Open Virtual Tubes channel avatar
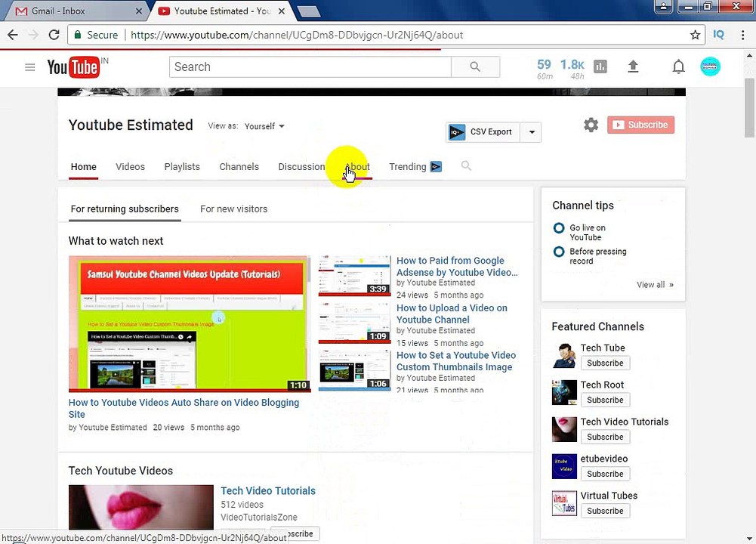Viewport: 756px width, 544px height. coord(564,503)
